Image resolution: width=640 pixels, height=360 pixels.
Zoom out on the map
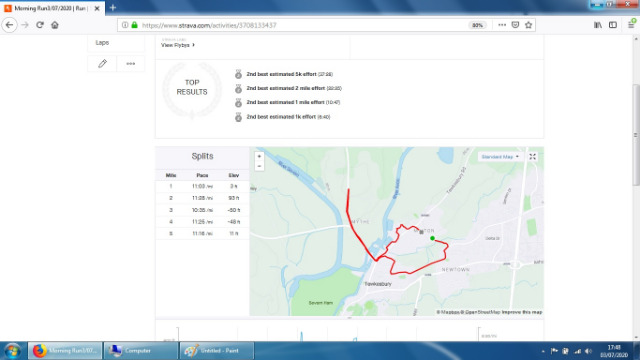coord(259,166)
